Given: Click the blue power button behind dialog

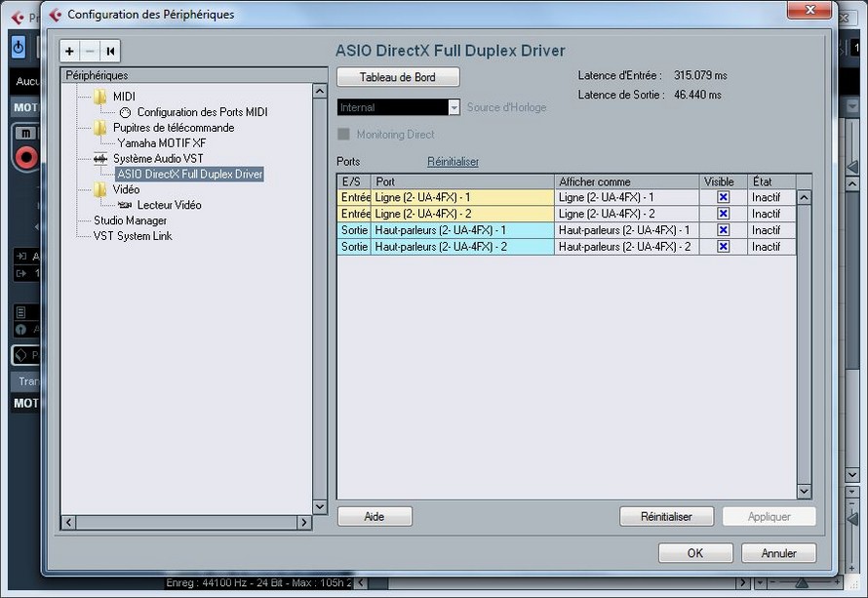Looking at the screenshot, I should pyautogui.click(x=19, y=47).
